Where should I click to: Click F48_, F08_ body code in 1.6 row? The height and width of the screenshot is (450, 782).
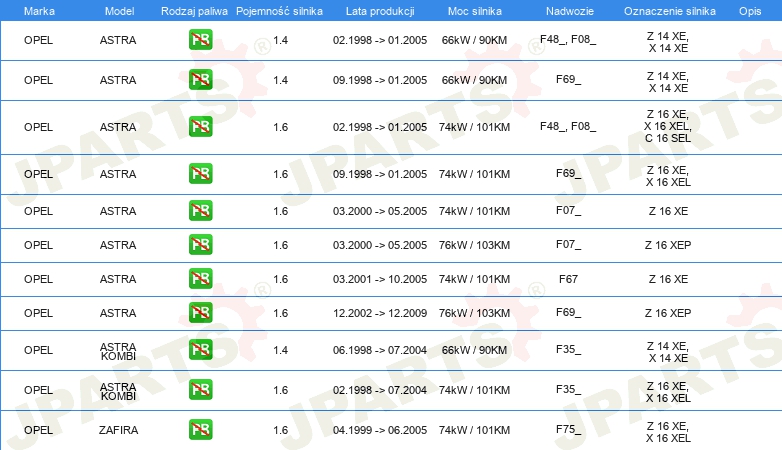point(568,127)
